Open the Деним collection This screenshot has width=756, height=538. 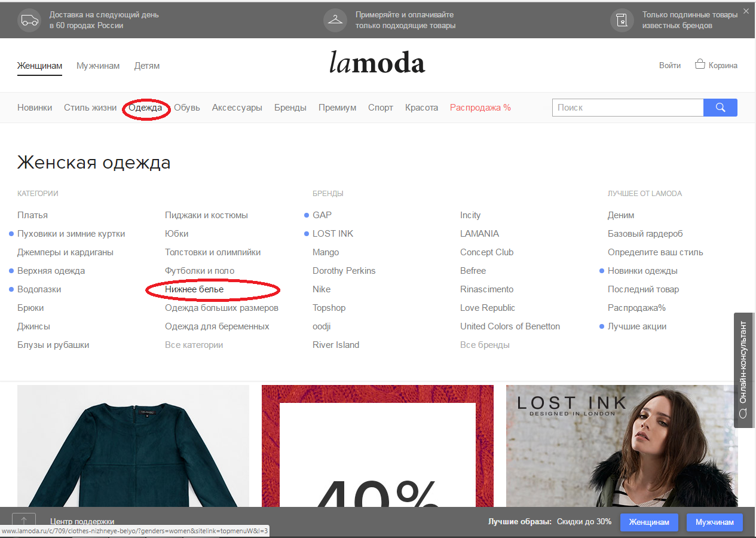point(621,215)
